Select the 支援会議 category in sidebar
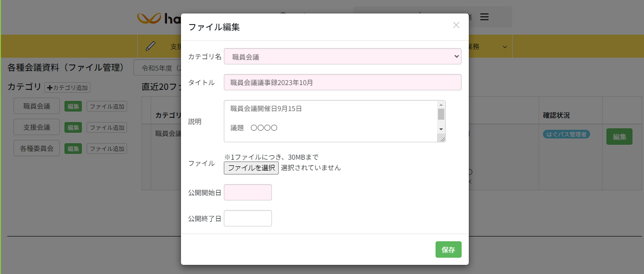Screen dimensions: 644x274 pyautogui.click(x=37, y=127)
